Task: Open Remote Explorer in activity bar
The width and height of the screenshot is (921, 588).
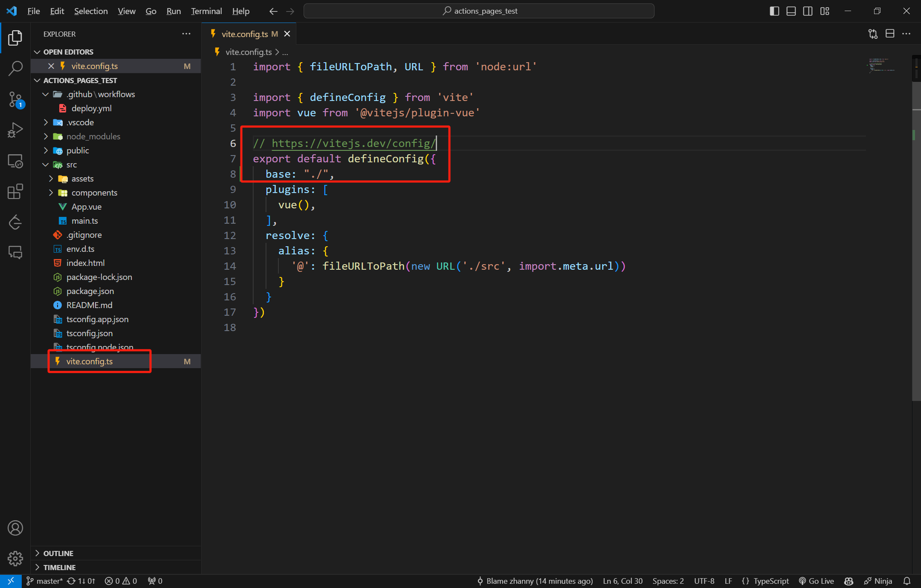Action: tap(15, 161)
